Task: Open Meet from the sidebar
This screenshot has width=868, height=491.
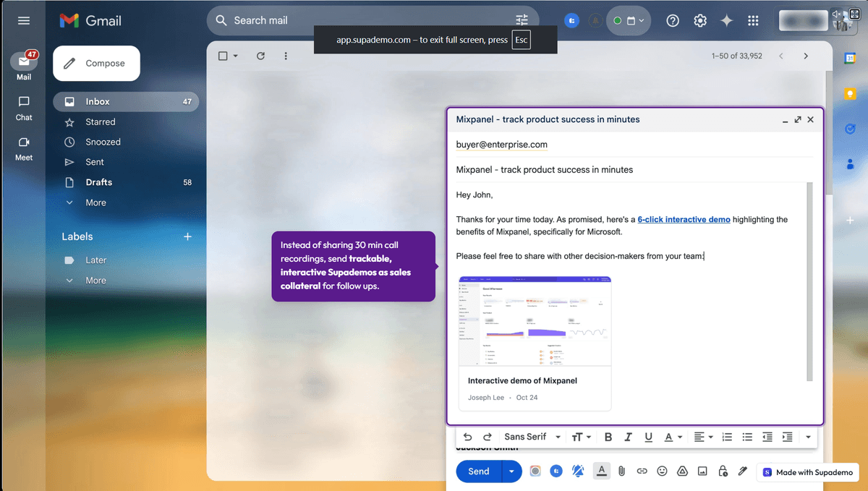Action: click(24, 148)
